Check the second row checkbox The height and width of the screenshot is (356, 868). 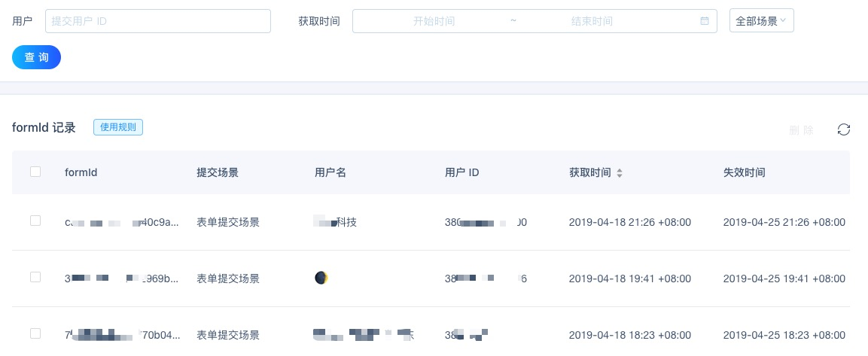coord(35,277)
